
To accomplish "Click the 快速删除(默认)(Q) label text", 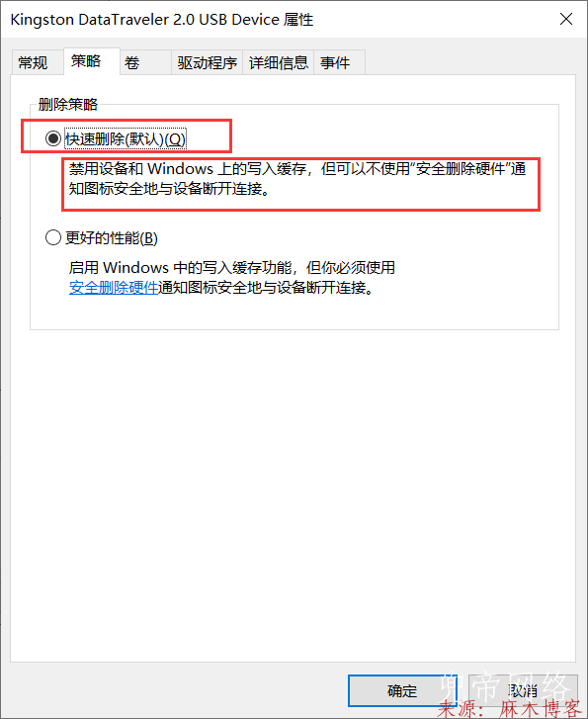I will (126, 138).
